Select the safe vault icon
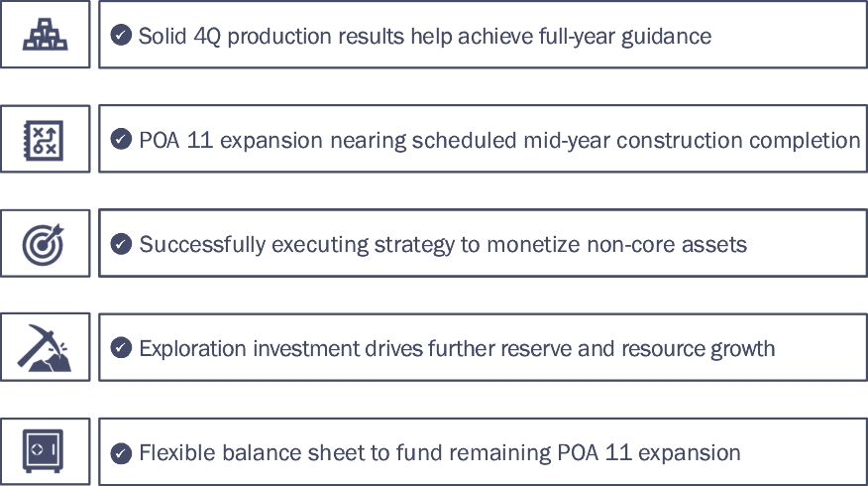Viewport: 868px width, 486px height. 45,451
